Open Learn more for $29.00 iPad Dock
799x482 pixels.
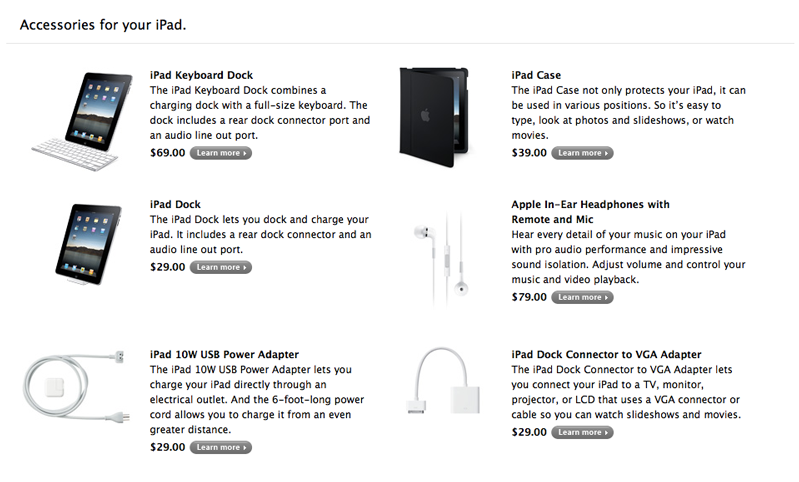221,267
